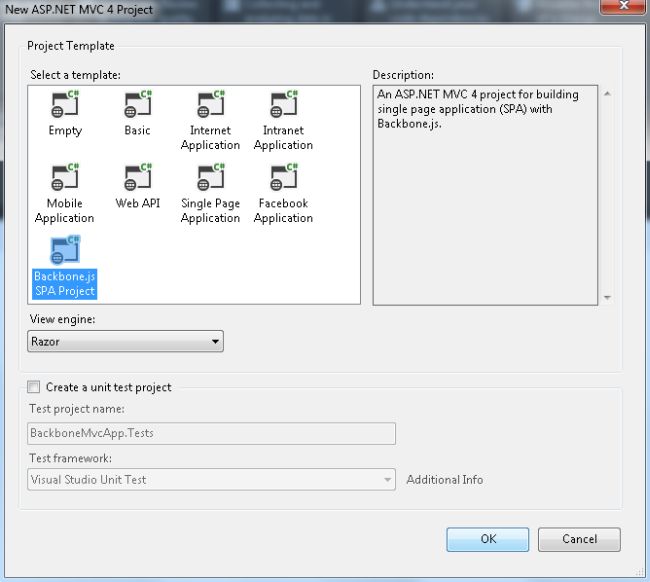Image resolution: width=650 pixels, height=582 pixels.
Task: Close the New ASP.NET MVC 4 Project dialog
Action: click(x=623, y=6)
